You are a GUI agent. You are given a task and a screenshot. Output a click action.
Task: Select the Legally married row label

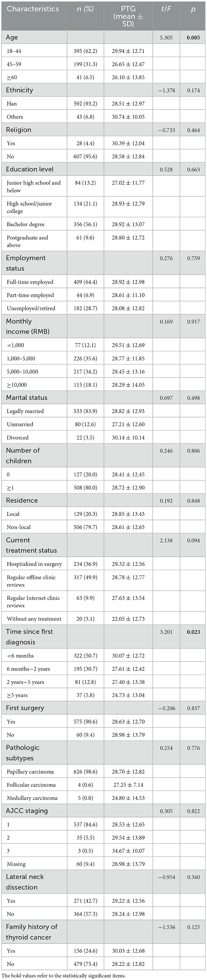point(25,411)
